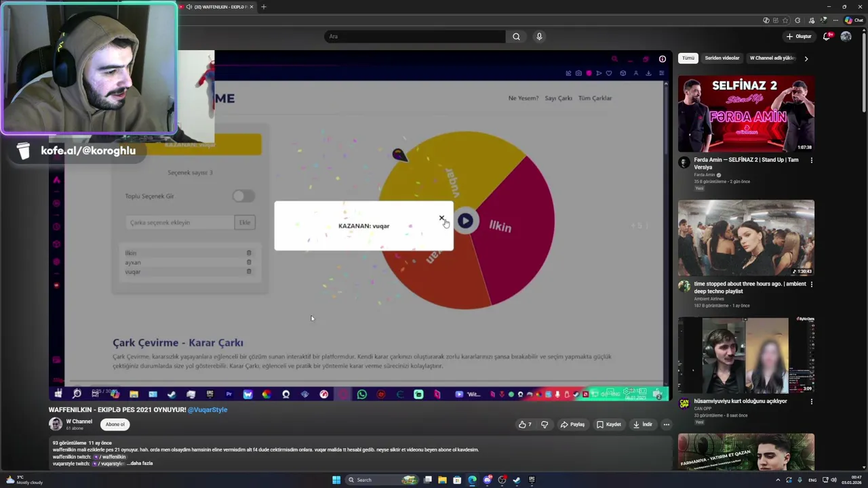Image resolution: width=868 pixels, height=488 pixels.
Task: Open a new browser tab
Action: [264, 7]
